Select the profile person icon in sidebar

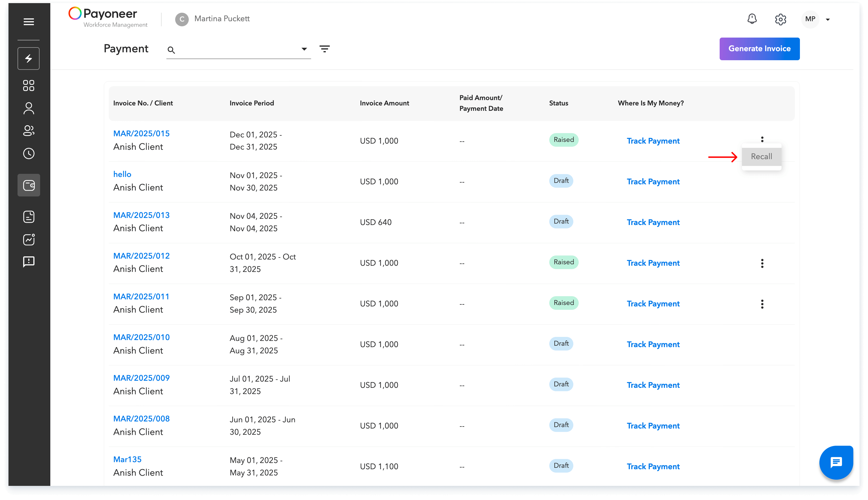point(29,108)
